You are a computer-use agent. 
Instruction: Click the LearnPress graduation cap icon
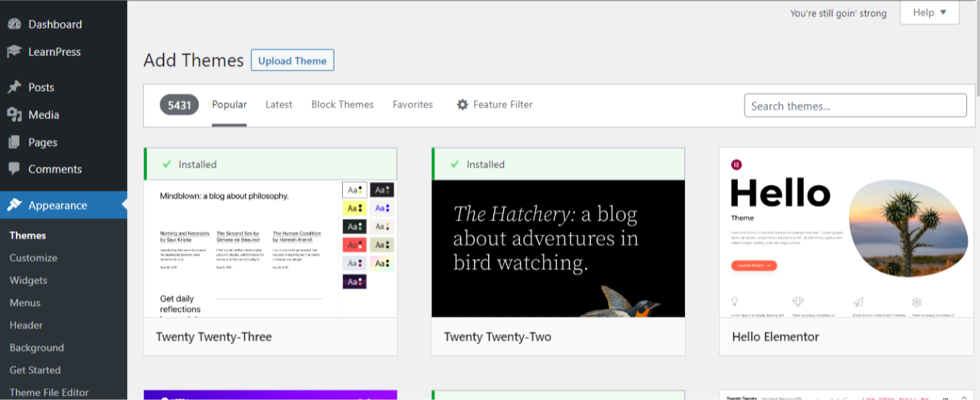click(x=14, y=52)
